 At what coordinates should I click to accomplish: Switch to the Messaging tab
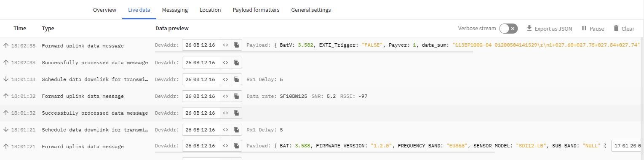pyautogui.click(x=175, y=10)
